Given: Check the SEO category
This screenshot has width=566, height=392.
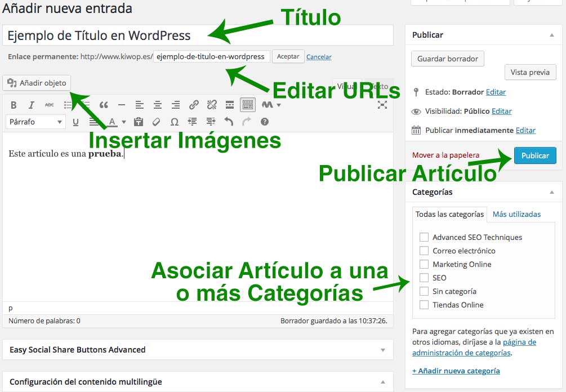Looking at the screenshot, I should 424,278.
